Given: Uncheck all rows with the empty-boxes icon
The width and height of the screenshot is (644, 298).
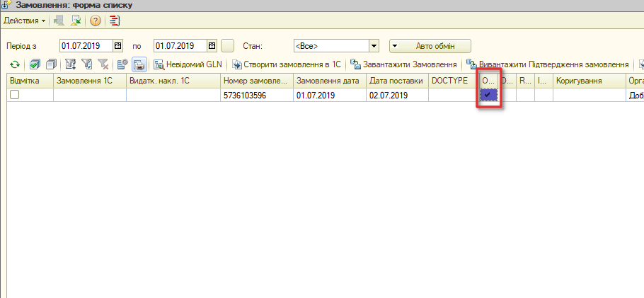Looking at the screenshot, I should point(51,64).
